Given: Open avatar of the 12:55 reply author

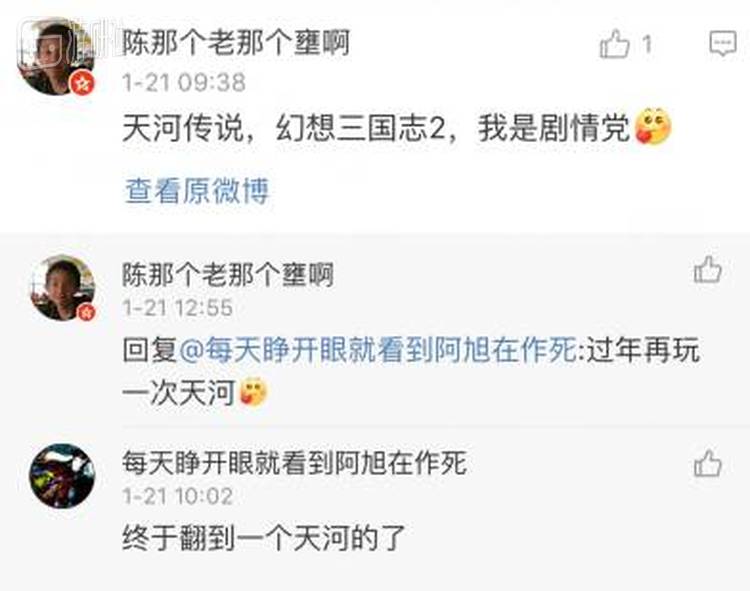Looking at the screenshot, I should pos(63,288).
